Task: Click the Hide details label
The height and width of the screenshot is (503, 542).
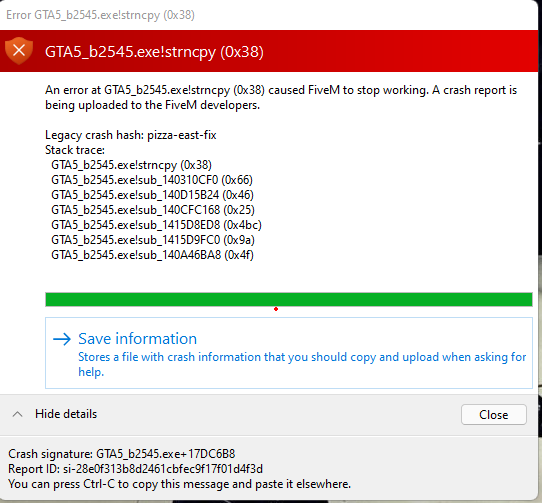Action: tap(66, 414)
